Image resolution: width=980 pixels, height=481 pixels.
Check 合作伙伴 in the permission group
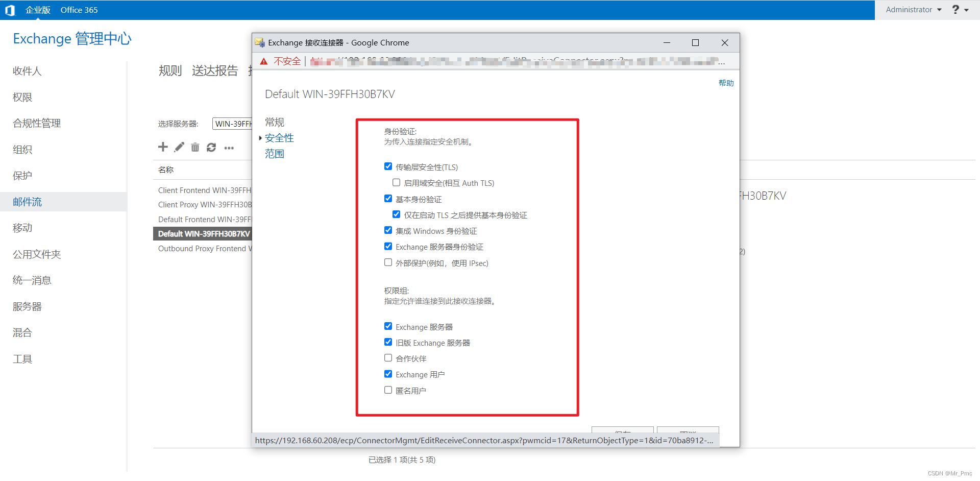(388, 358)
